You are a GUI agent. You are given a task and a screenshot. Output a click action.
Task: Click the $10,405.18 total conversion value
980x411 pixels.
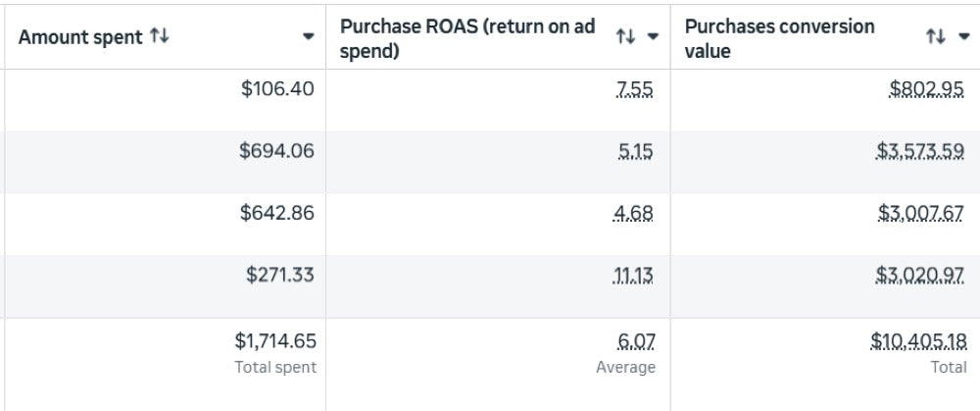click(x=919, y=341)
